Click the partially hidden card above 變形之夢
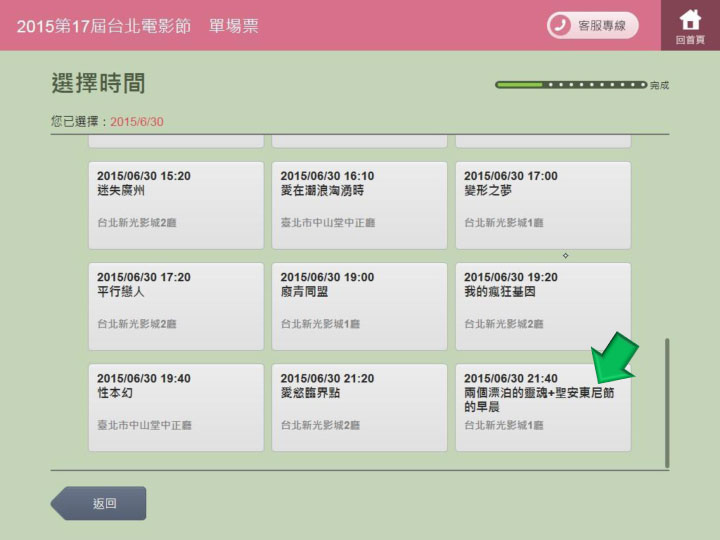Viewport: 720px width, 540px height. pyautogui.click(x=543, y=141)
